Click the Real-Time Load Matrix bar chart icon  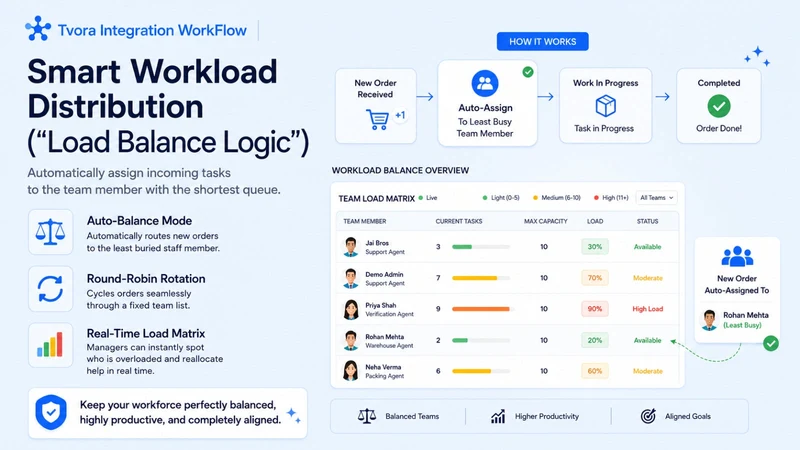50,344
